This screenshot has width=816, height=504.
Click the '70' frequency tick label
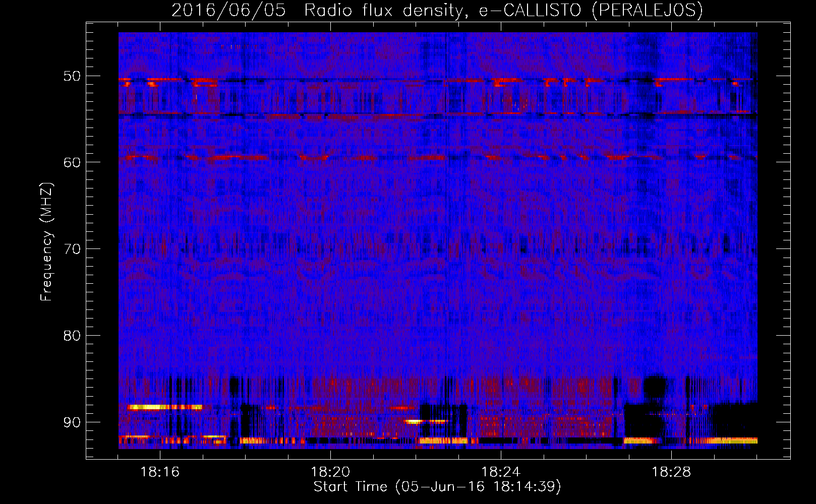pos(72,249)
